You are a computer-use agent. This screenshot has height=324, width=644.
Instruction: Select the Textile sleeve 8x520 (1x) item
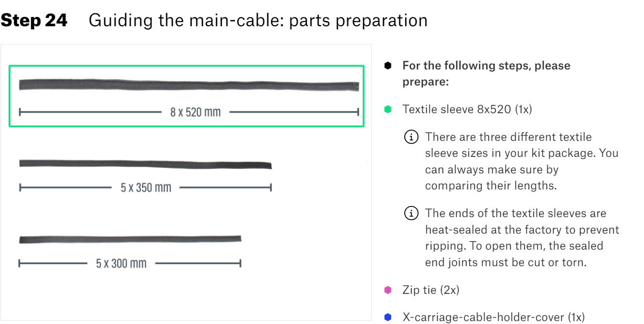point(467,109)
